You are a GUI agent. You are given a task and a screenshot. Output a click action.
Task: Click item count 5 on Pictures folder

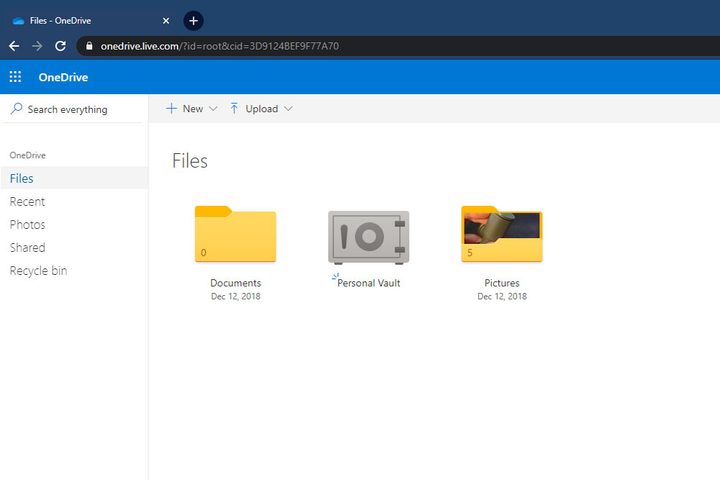click(x=470, y=253)
